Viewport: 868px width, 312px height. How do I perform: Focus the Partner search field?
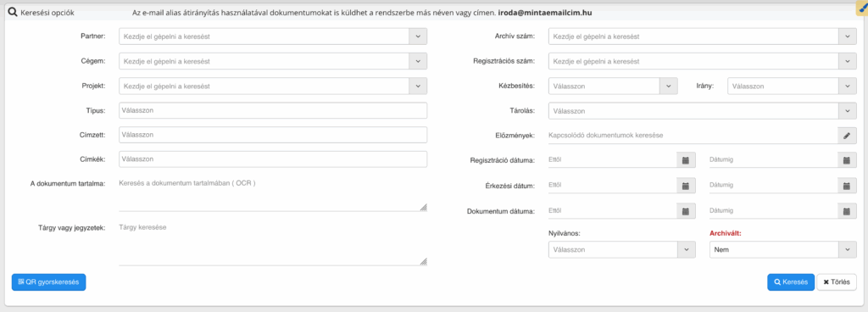point(264,36)
